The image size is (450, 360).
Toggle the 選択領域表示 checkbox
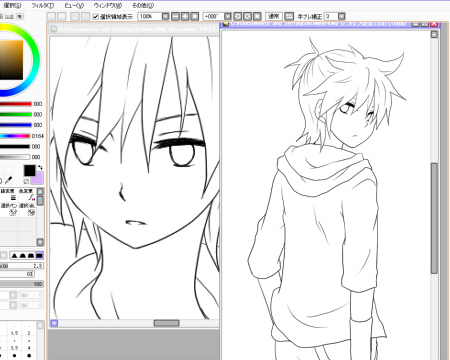[95, 16]
